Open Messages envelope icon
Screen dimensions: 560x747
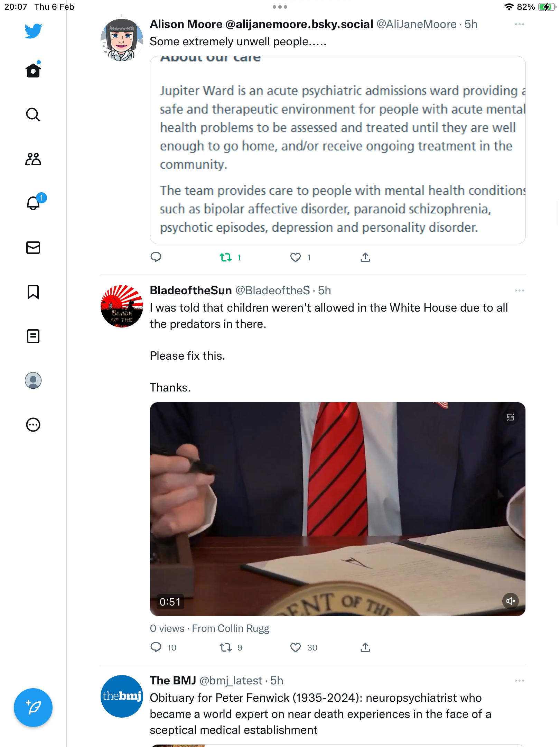[x=33, y=248]
